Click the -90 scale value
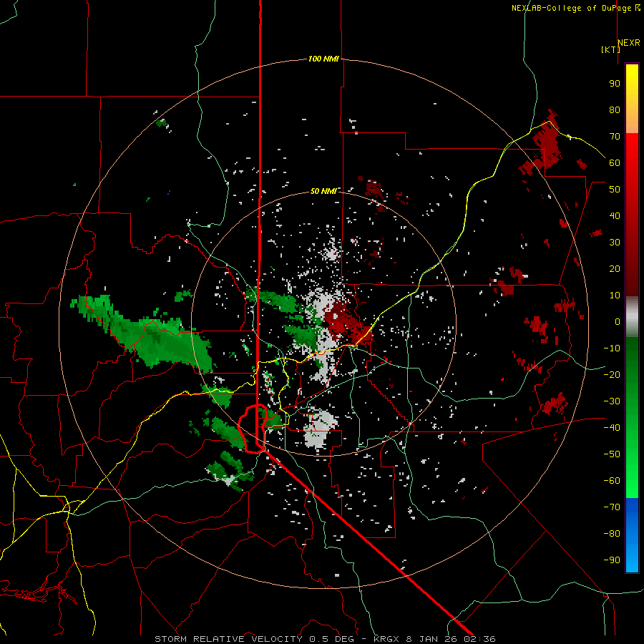 tap(612, 560)
